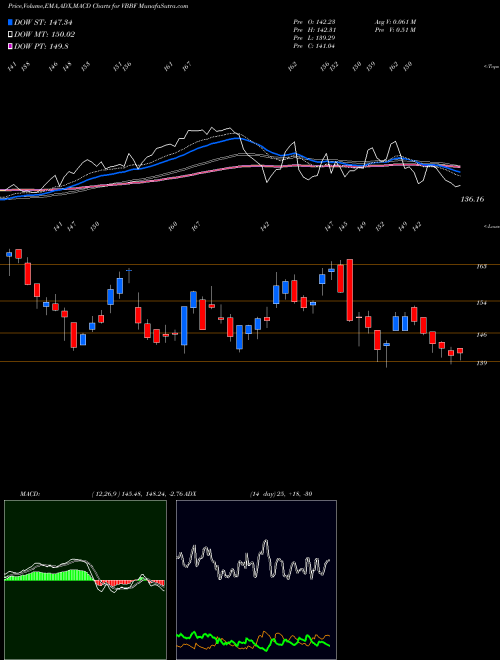Image resolution: width=500 pixels, height=660 pixels.
Task: Click the white DOW MT legend swatch
Action: 10,34
